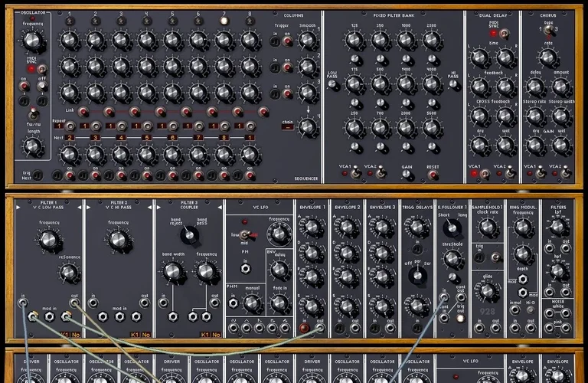Screen dimensions: 588x383
Task: Open the Filter 2 No trigger selector
Action: coord(146,335)
